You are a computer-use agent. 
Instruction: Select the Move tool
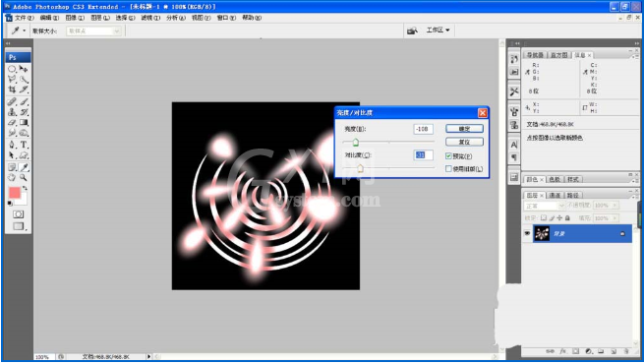(x=24, y=69)
